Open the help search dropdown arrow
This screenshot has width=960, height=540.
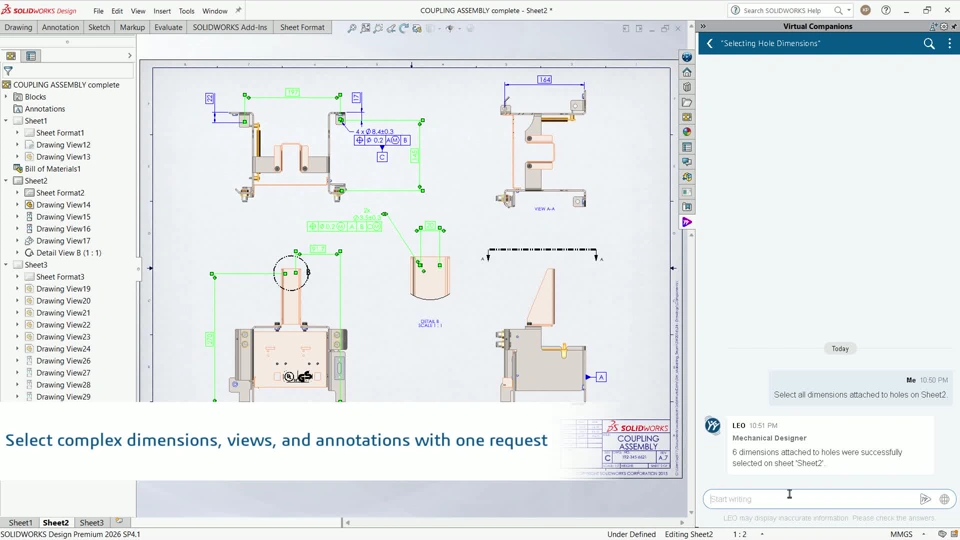pyautogui.click(x=849, y=10)
